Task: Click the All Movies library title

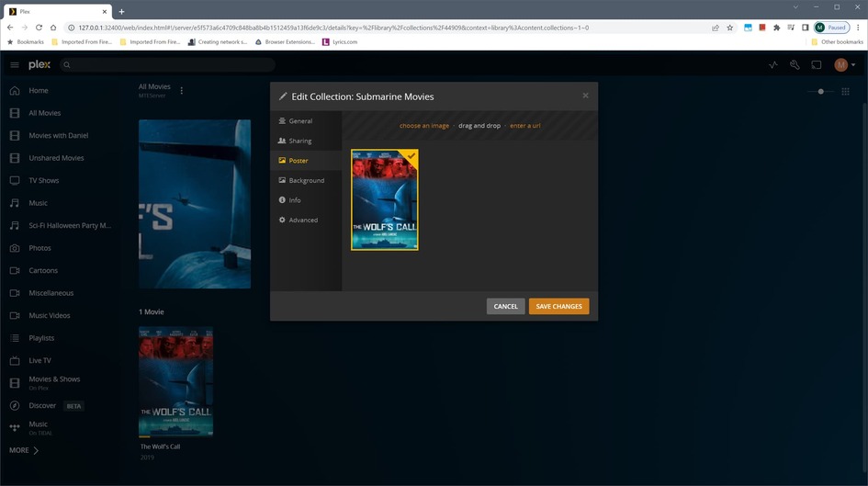Action: (154, 87)
